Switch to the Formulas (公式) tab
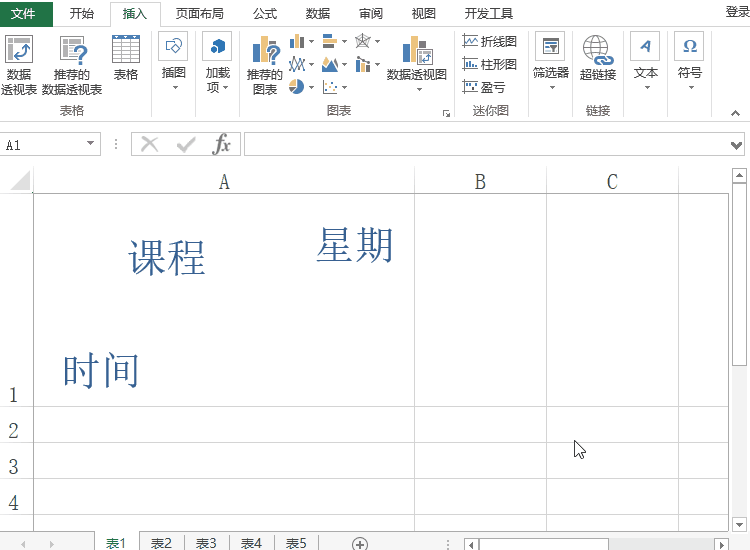Screen dimensions: 750x550 pyautogui.click(x=265, y=13)
